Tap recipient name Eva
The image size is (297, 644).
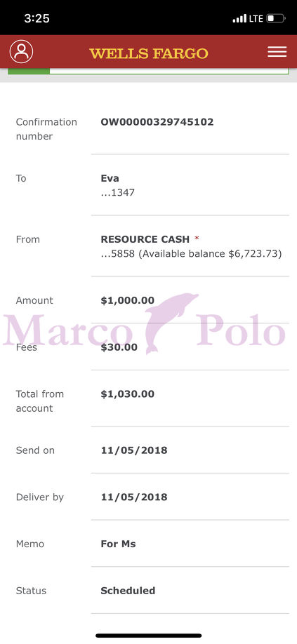(110, 178)
